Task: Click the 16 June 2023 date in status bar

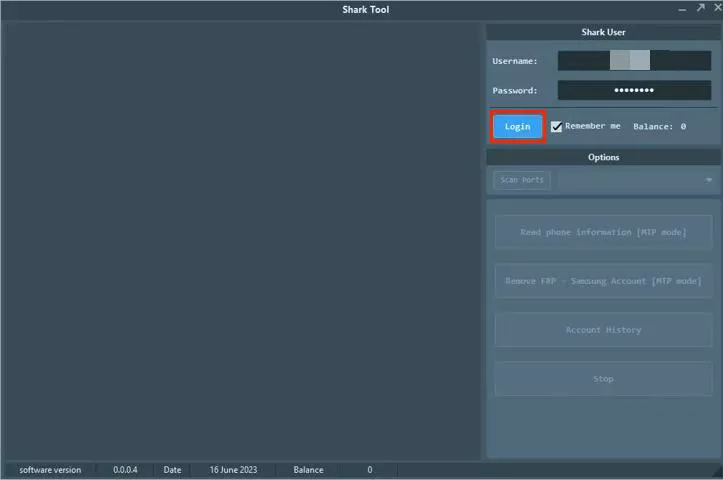Action: click(233, 470)
